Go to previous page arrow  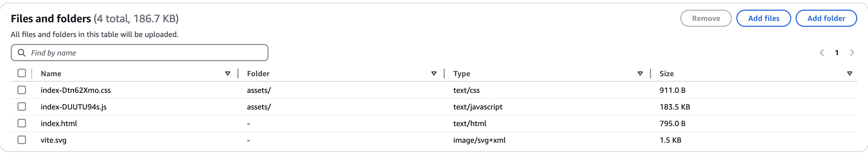click(x=822, y=53)
